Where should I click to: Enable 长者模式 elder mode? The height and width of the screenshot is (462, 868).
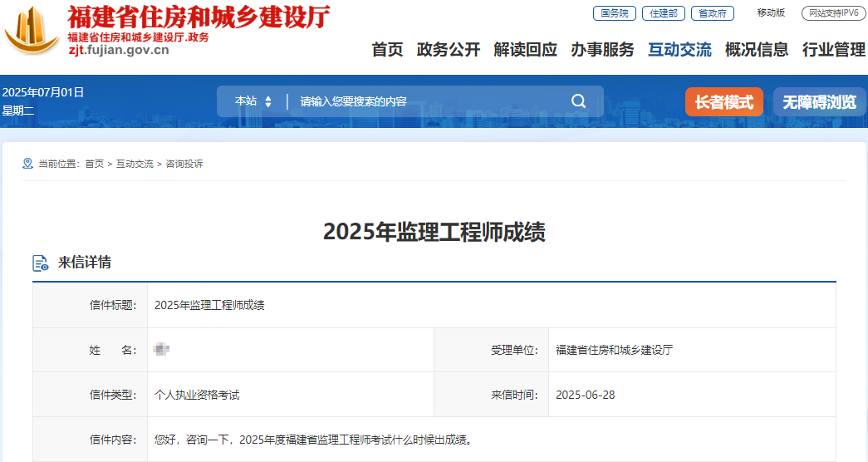[x=723, y=101]
